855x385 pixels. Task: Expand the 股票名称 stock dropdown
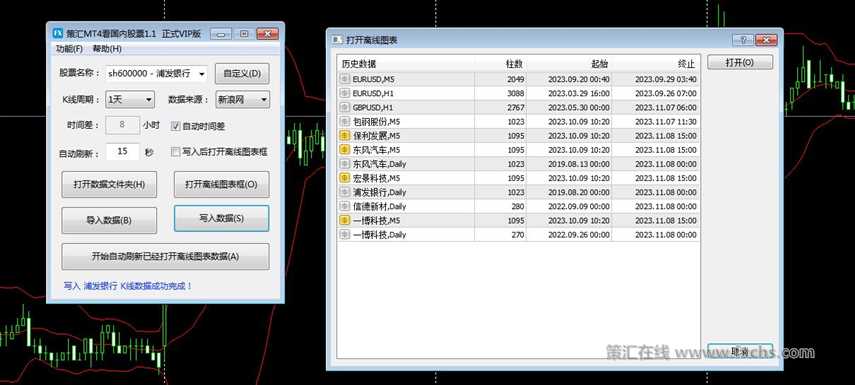pos(156,73)
